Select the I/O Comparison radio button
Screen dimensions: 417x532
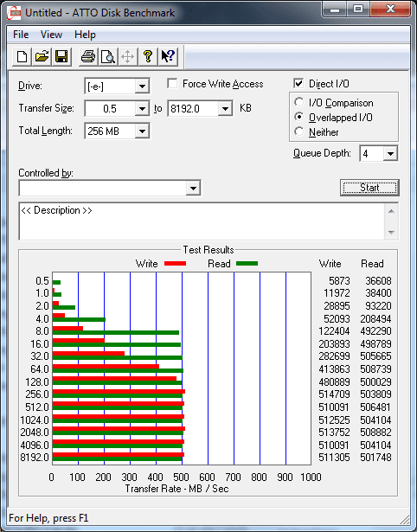click(299, 102)
